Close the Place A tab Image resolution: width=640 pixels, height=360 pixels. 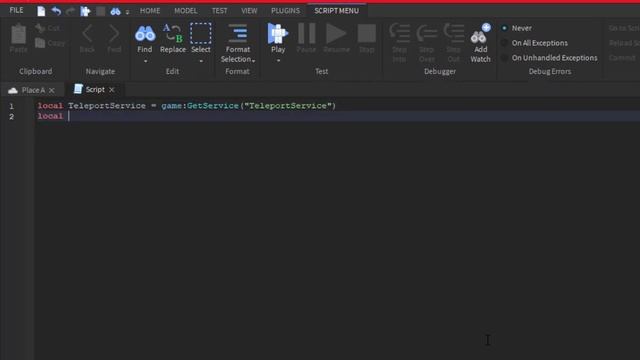(51, 90)
